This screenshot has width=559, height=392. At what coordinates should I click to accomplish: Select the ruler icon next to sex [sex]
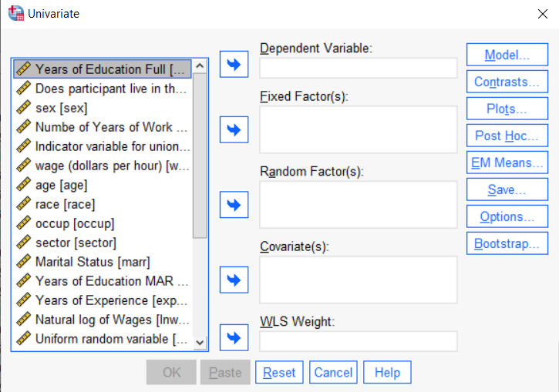(24, 108)
